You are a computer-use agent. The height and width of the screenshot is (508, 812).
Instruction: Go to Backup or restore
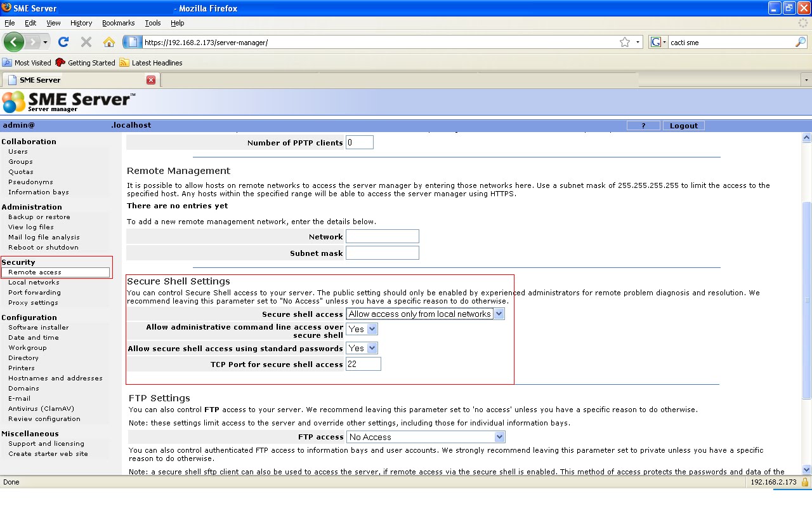click(x=39, y=217)
